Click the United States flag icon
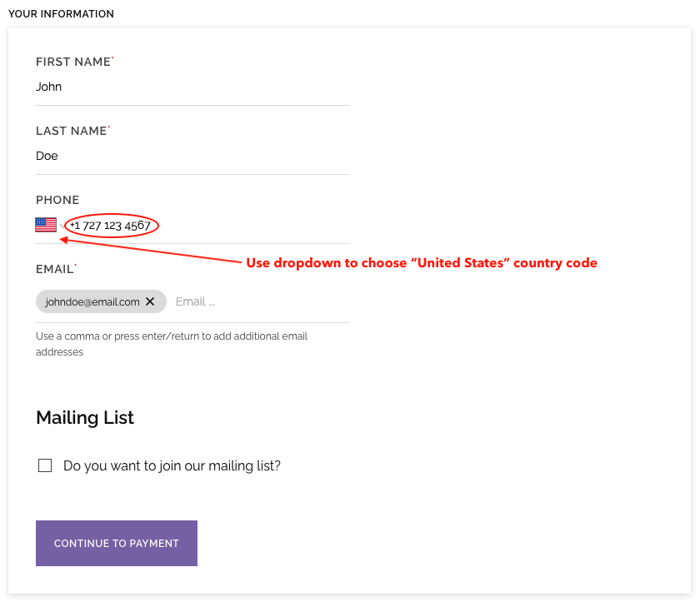The height and width of the screenshot is (602, 700). point(46,225)
